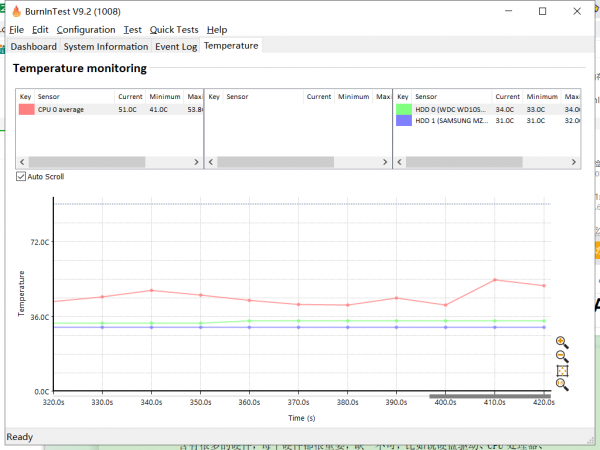Screen dimensions: 600x450
Task: Click the HDD panel scroll right arrow
Action: coord(574,162)
